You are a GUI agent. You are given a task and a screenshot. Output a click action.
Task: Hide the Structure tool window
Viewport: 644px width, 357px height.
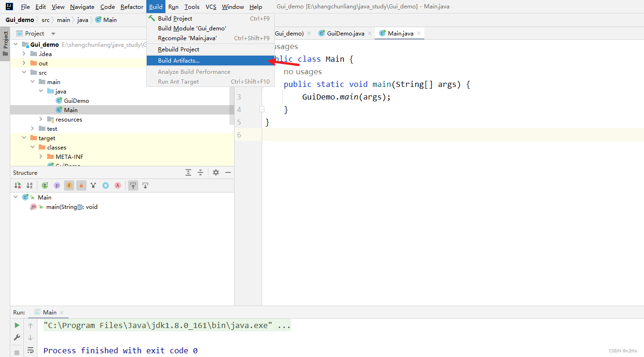[x=228, y=172]
